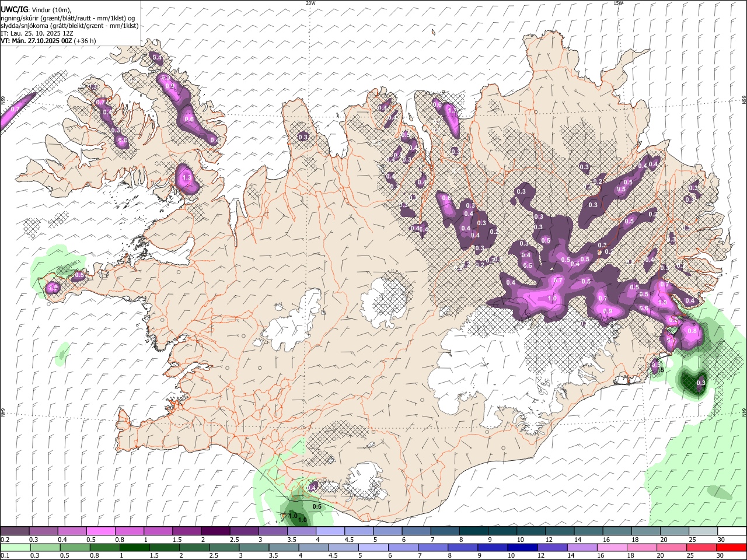Click the bright red 30 swatch in the lower legend

click(731, 548)
